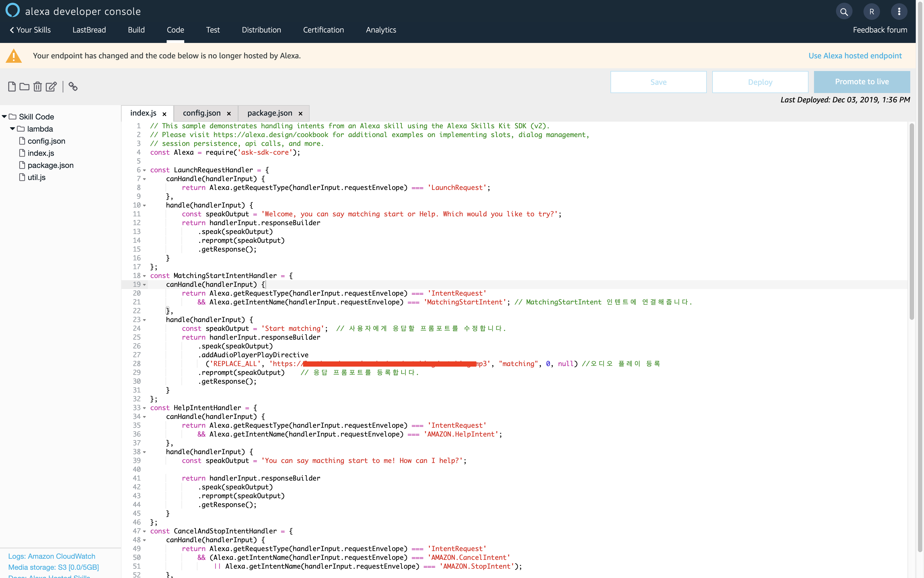Click the Last Deployed timestamp text
Image resolution: width=924 pixels, height=578 pixels.
pos(845,100)
